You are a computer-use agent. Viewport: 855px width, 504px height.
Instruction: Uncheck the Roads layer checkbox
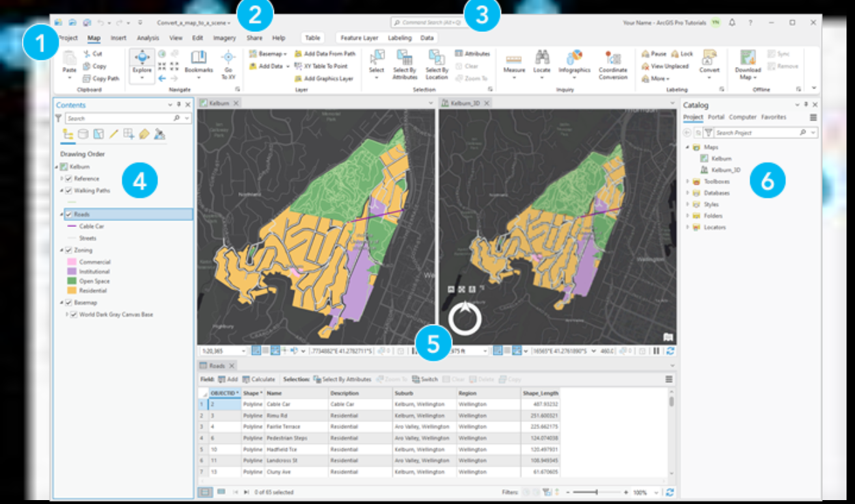coord(68,214)
